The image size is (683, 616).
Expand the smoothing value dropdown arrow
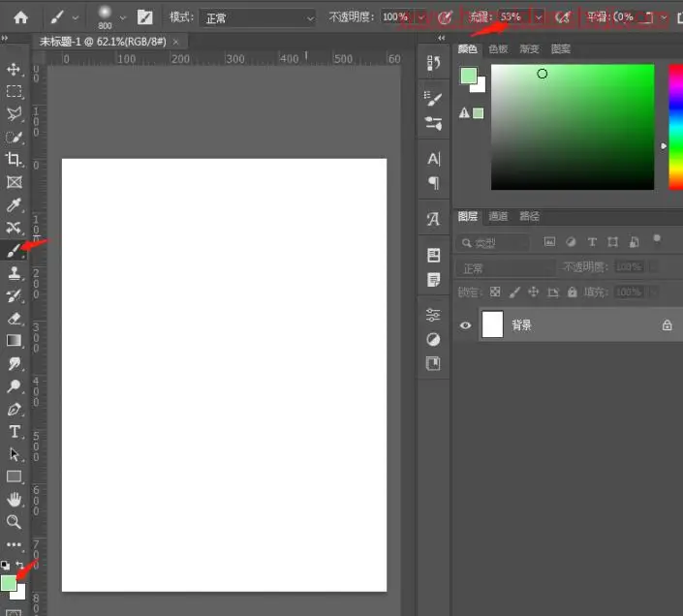(x=664, y=17)
